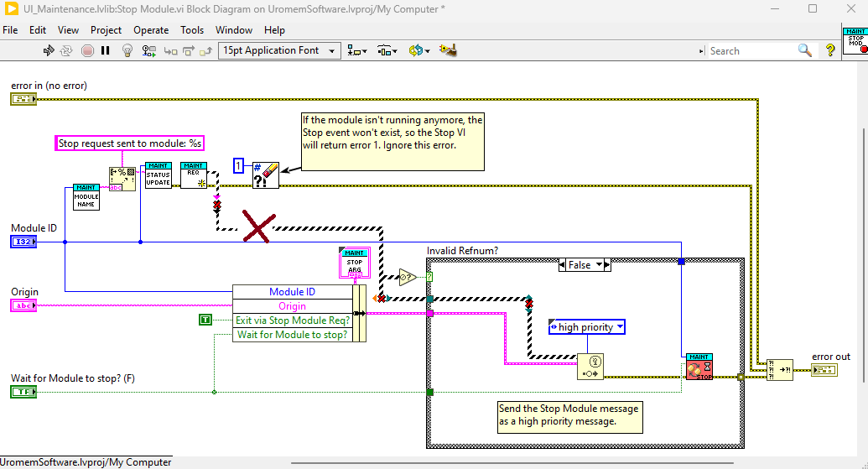The height and width of the screenshot is (469, 868).
Task: Click the MAINT Stop ARG typedef constant
Action: tap(354, 263)
